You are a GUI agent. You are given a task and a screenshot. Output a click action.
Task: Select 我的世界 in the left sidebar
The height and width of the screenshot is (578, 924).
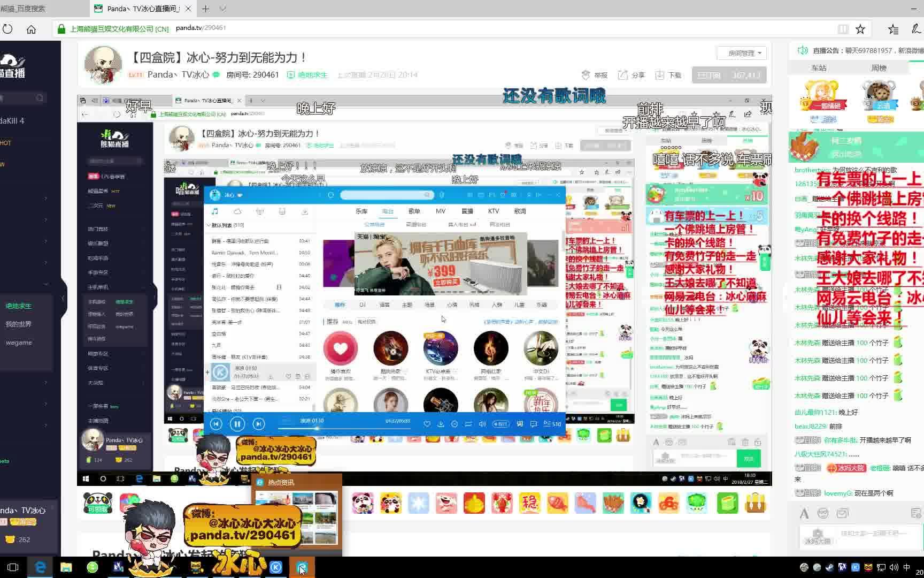[19, 324]
